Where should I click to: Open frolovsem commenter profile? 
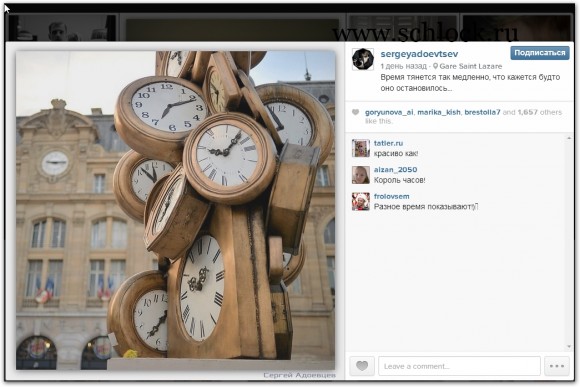pyautogui.click(x=391, y=196)
